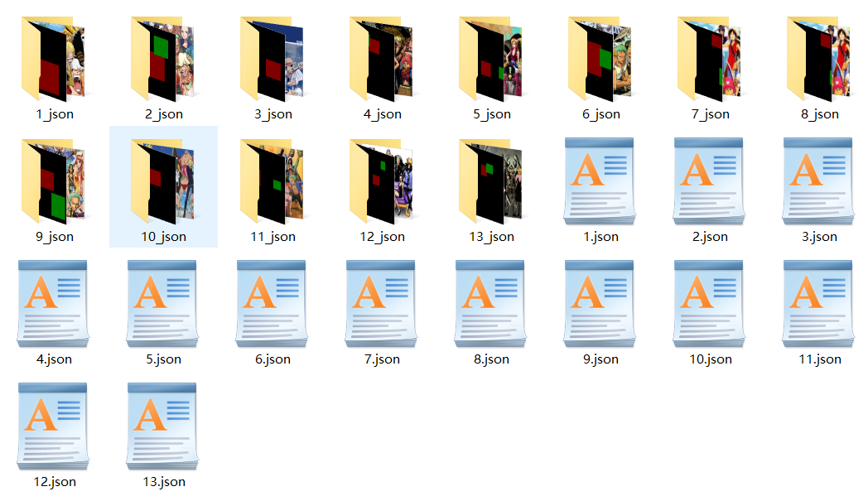Click the file name text '11.json'
The width and height of the screenshot is (868, 501).
click(820, 359)
